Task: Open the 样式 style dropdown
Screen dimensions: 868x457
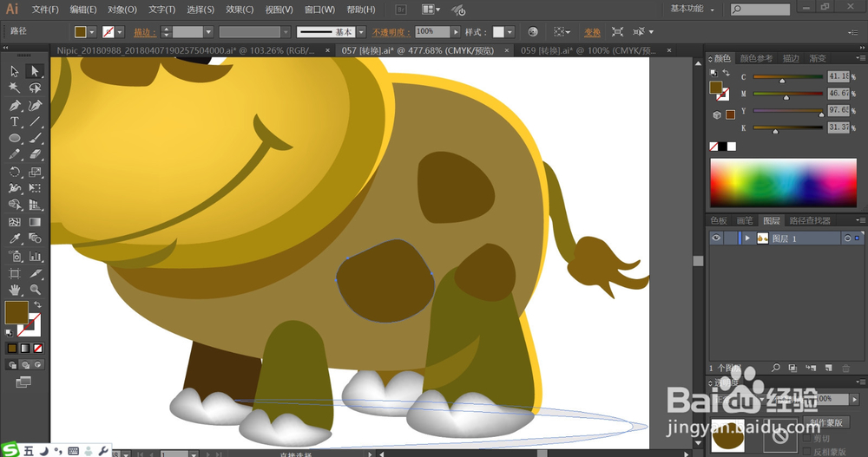Action: (x=510, y=32)
